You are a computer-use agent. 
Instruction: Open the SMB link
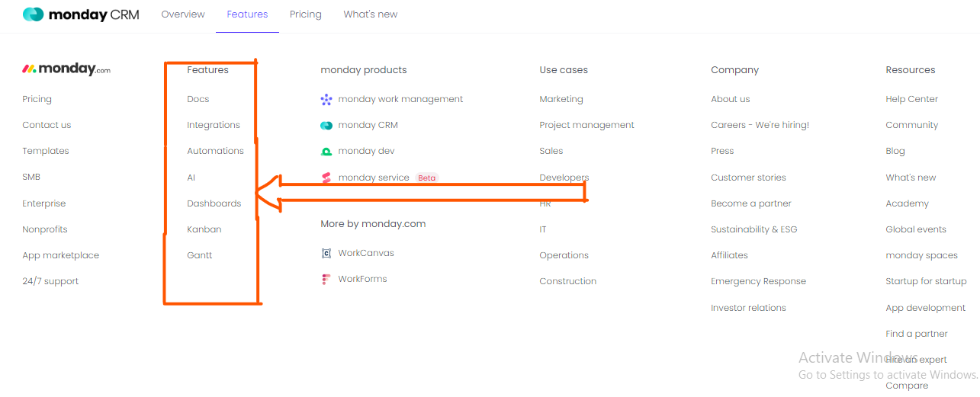click(x=31, y=177)
